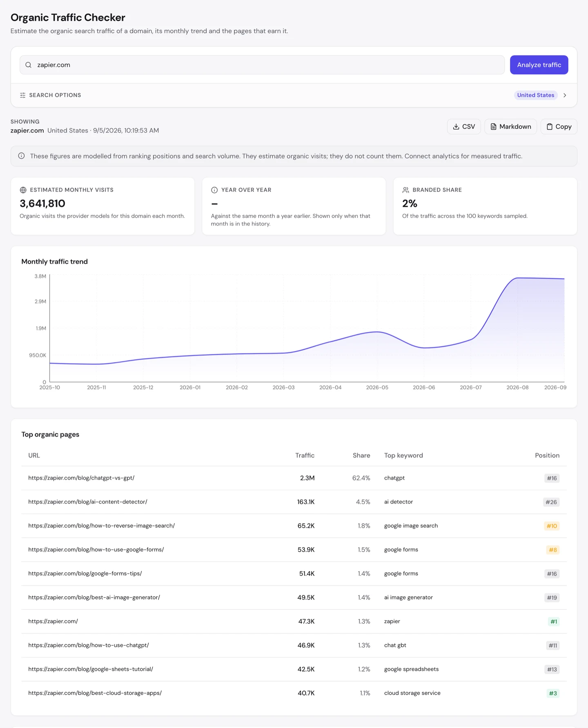Click the 2026-08 label on chart axis

(517, 387)
